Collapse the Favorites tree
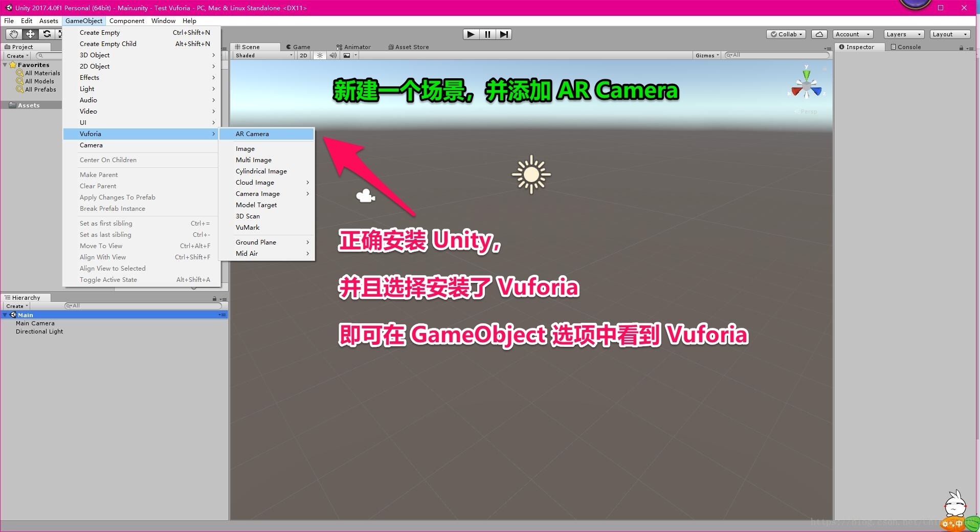Image resolution: width=980 pixels, height=532 pixels. tap(5, 65)
